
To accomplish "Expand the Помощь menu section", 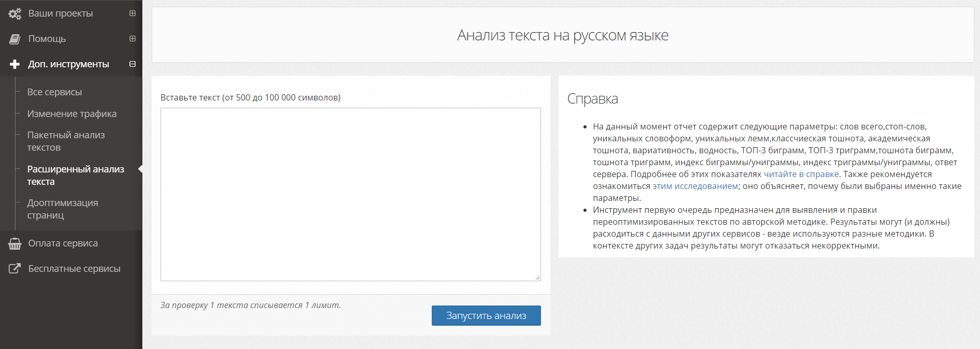I will click(133, 39).
